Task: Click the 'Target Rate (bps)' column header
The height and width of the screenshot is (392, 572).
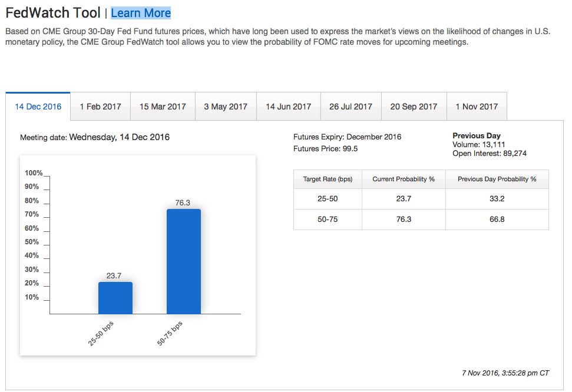Action: tap(328, 179)
